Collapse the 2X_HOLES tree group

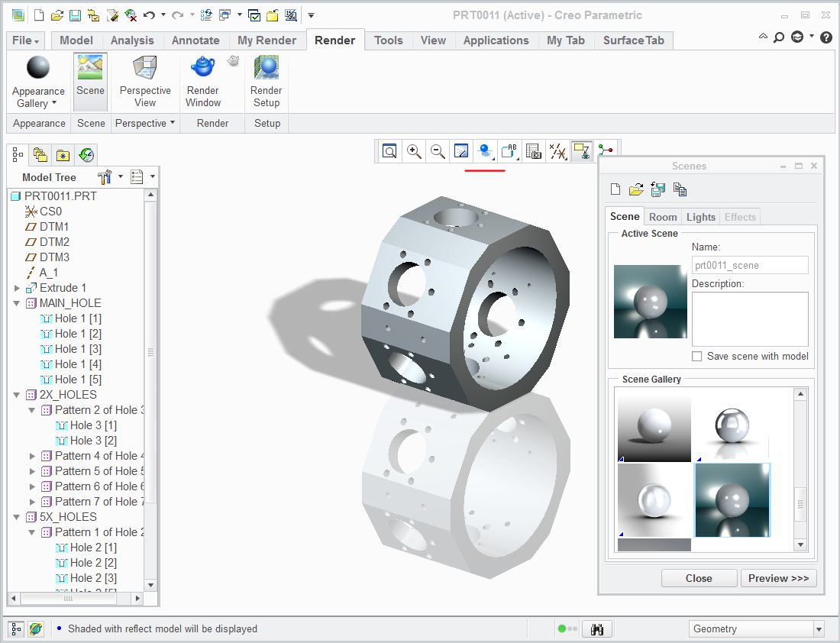pyautogui.click(x=17, y=395)
